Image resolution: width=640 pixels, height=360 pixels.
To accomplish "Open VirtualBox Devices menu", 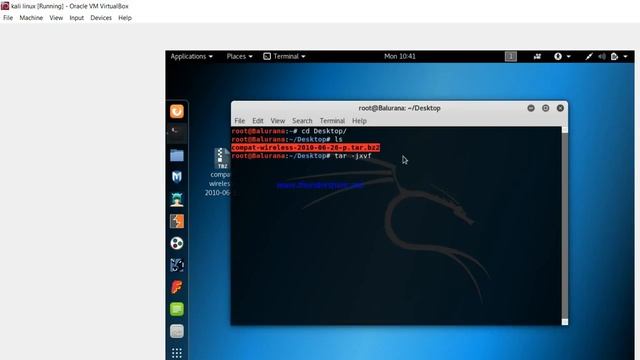I will (101, 18).
